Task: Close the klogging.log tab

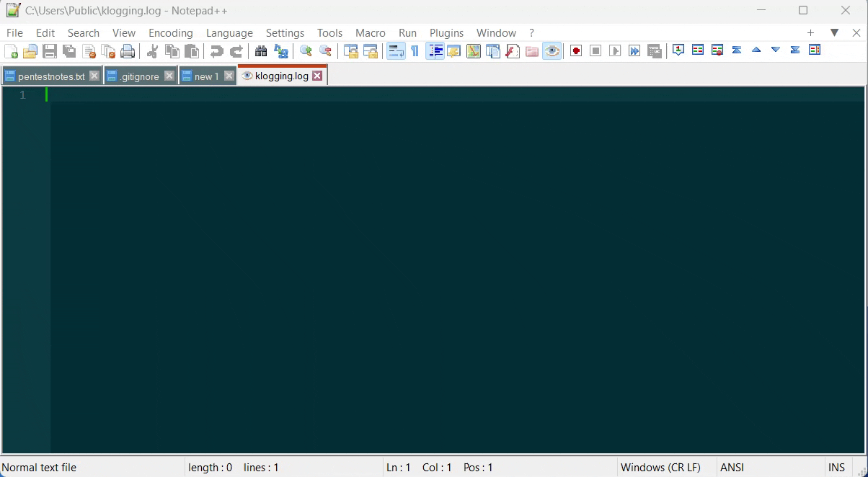Action: (318, 75)
